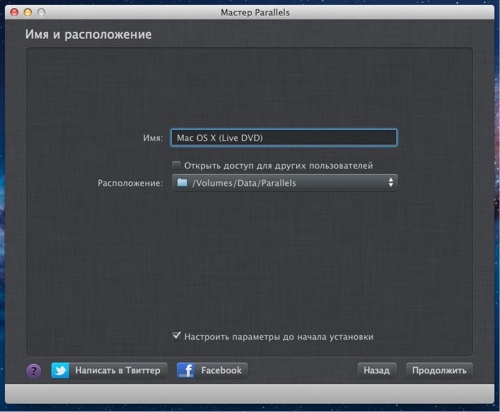This screenshot has height=412, width=500.
Task: Click the Facebook share button label
Action: [x=221, y=370]
